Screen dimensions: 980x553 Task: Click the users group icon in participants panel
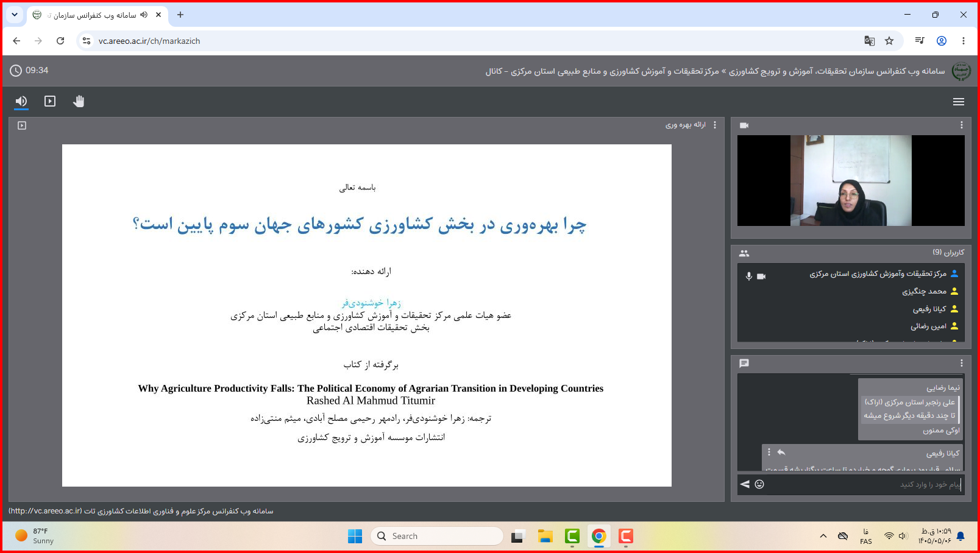[744, 253]
